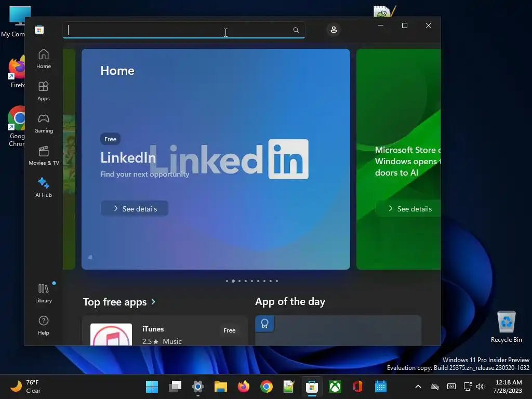Launch Firefox from taskbar
Screen dimensions: 532x399
(243, 387)
